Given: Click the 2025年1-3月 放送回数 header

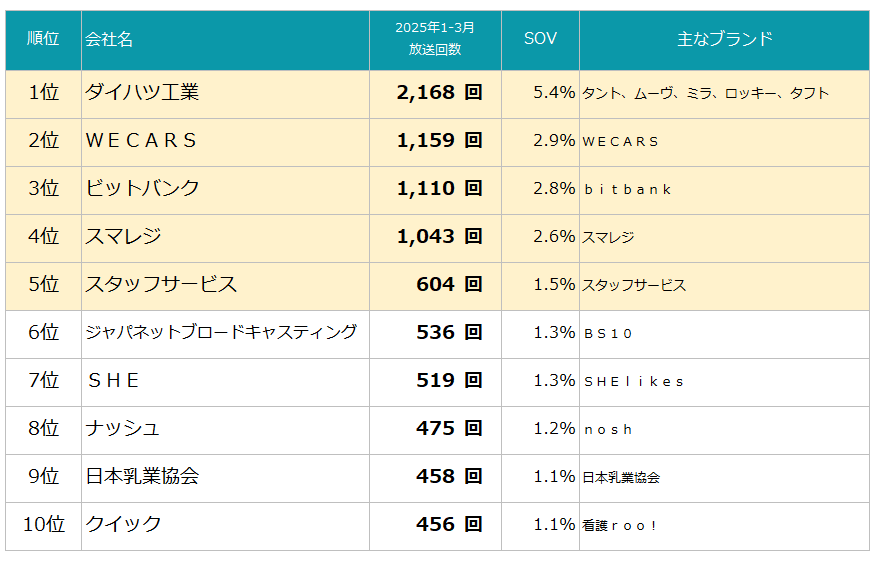Looking at the screenshot, I should 435,40.
